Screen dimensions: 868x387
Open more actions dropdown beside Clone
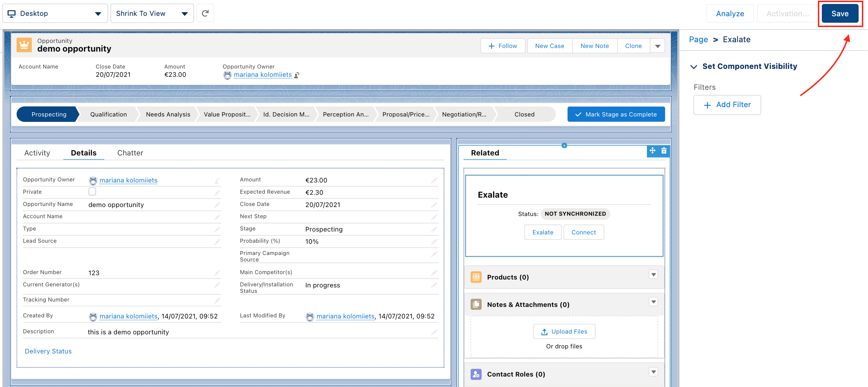658,46
